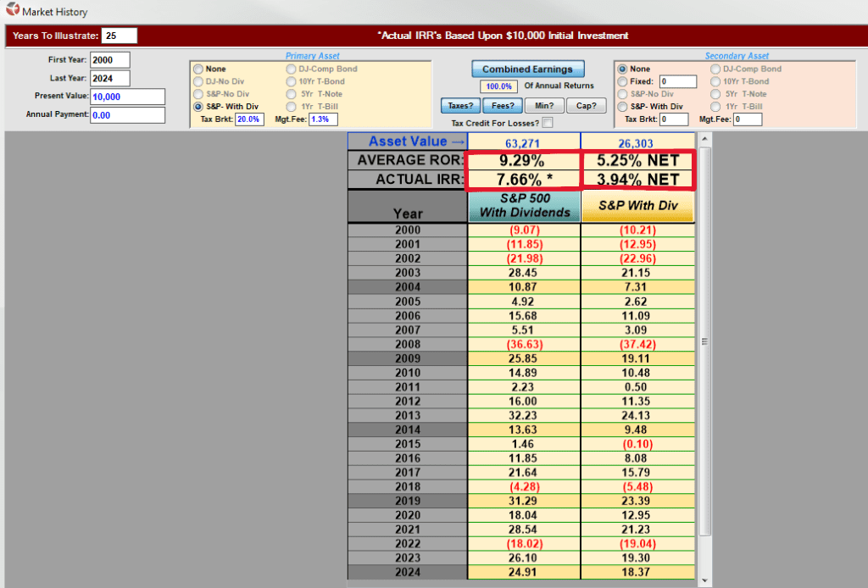This screenshot has width=868, height=588.
Task: Open the Cap? option button
Action: pyautogui.click(x=587, y=106)
